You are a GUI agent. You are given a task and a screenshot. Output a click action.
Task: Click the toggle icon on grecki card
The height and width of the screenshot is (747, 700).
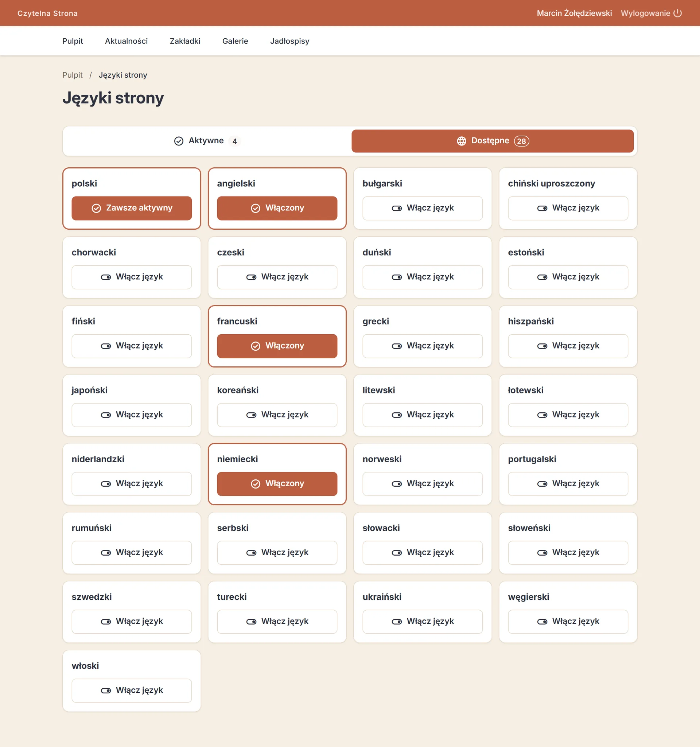click(397, 346)
